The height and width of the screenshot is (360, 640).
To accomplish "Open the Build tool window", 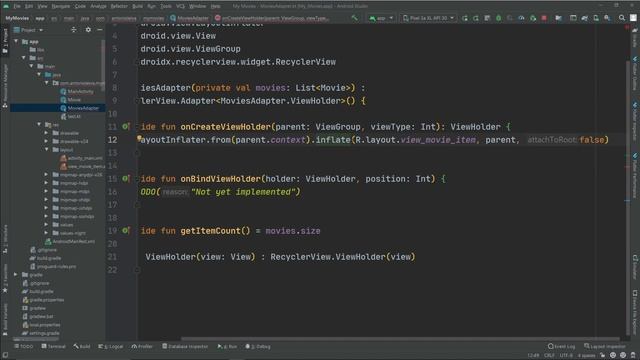I will click(82, 347).
